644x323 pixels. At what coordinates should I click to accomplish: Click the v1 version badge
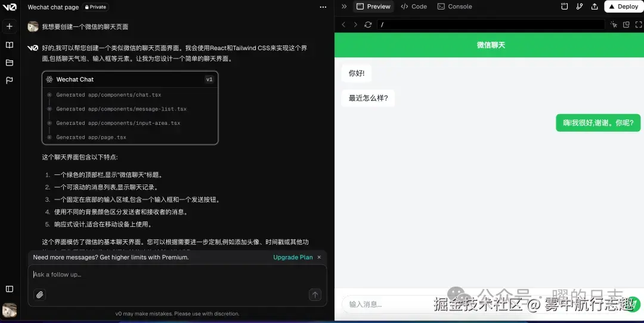209,79
